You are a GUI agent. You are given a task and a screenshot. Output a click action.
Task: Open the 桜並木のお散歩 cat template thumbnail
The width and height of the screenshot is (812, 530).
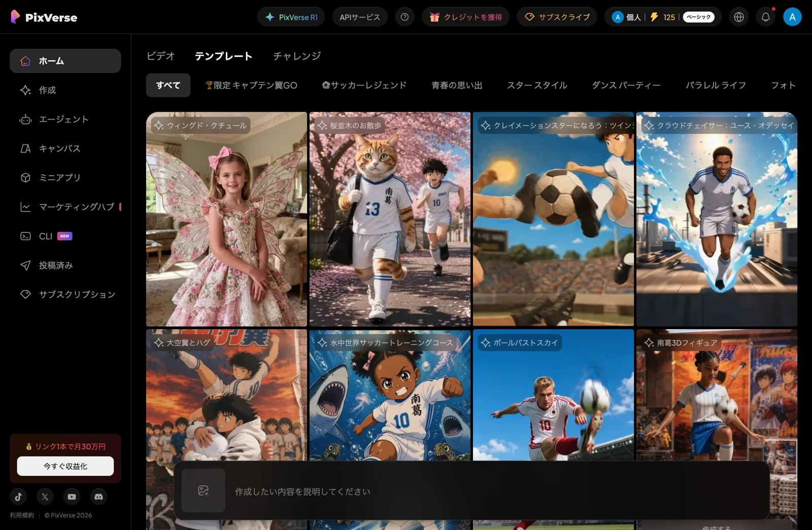point(390,219)
